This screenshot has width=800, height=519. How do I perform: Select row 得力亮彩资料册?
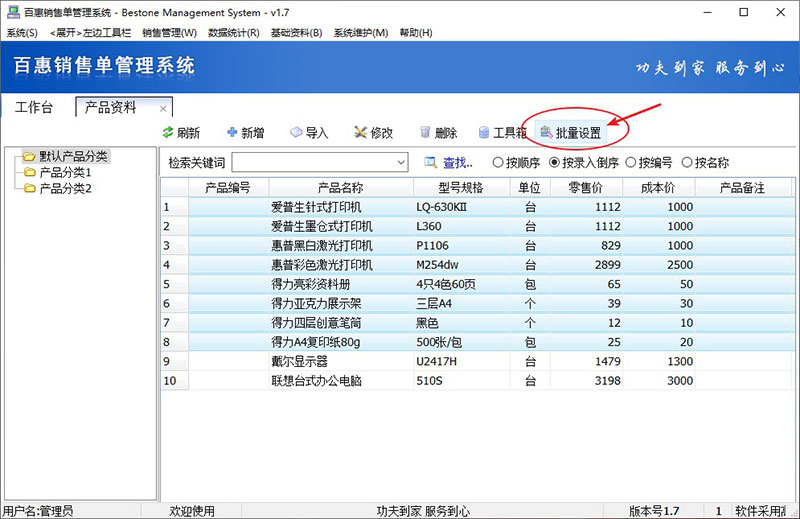(x=478, y=284)
